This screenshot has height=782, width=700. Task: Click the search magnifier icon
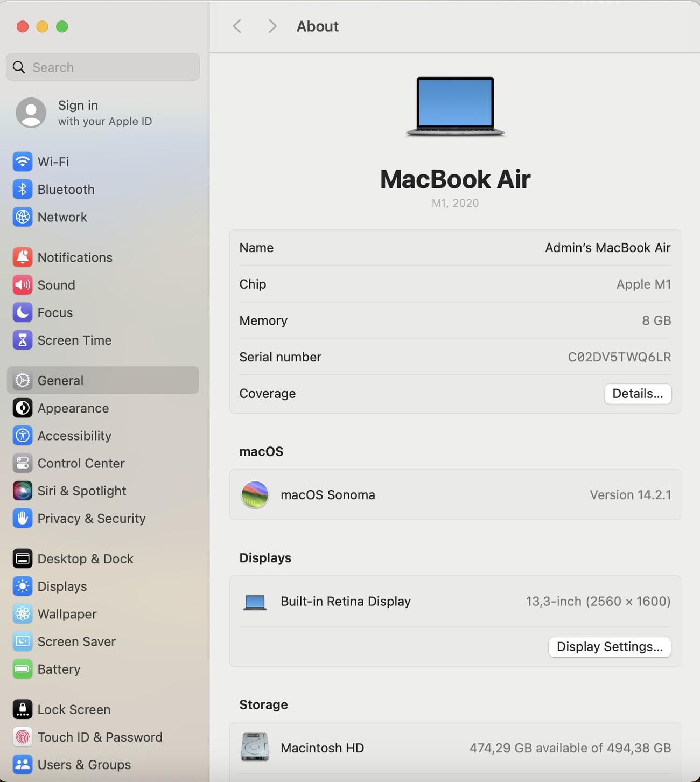pos(19,67)
